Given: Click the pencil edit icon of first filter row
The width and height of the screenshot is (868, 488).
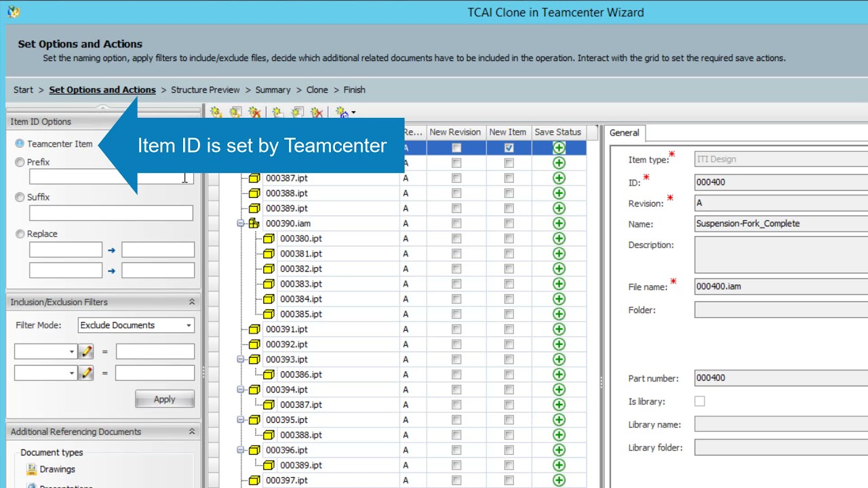Looking at the screenshot, I should 85,351.
